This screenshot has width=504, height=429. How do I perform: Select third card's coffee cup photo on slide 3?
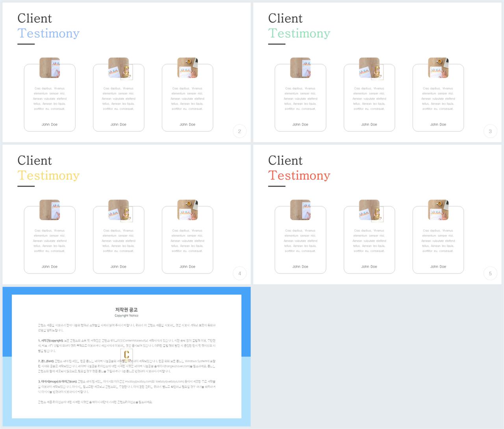pyautogui.click(x=438, y=68)
